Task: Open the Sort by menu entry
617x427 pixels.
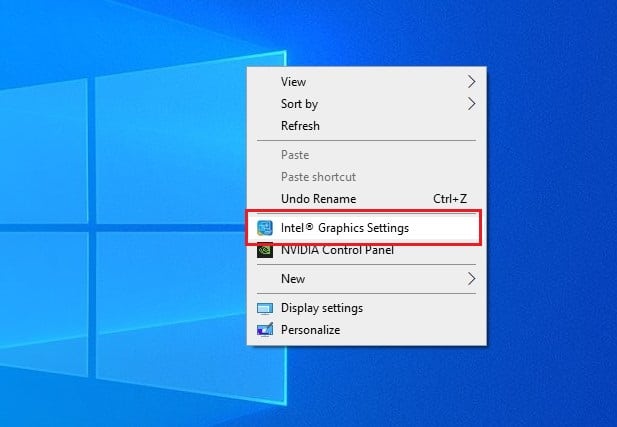Action: click(366, 104)
